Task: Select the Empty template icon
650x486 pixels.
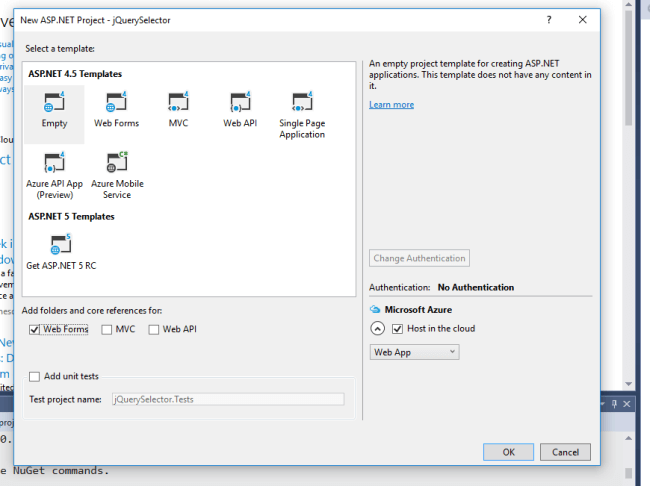Action: [54, 102]
